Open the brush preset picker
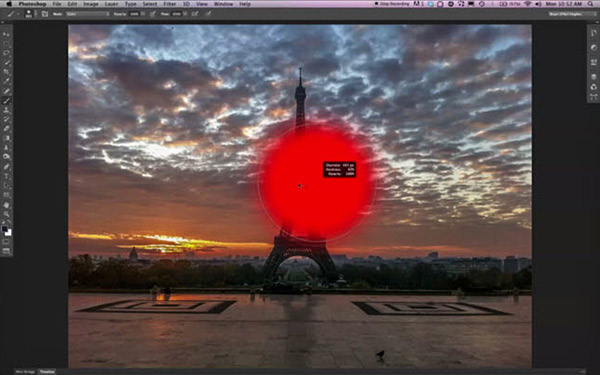 [x=30, y=14]
